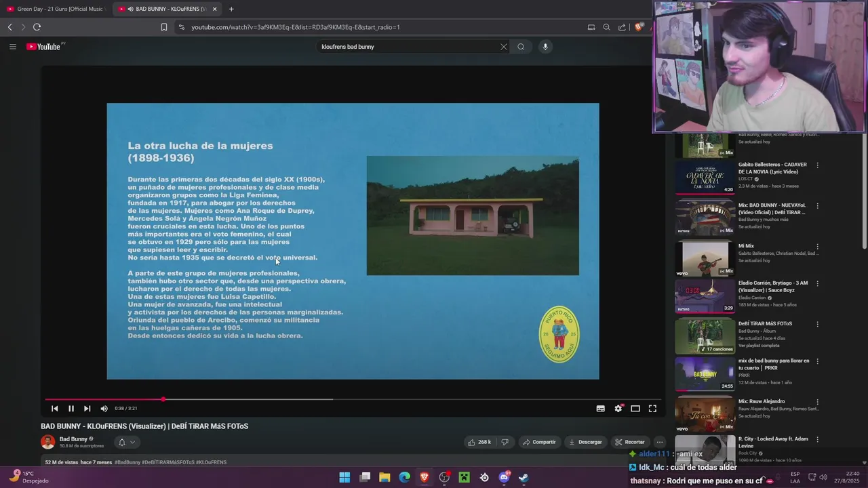
Task: Dislike the video with thumbs down
Action: coord(505,442)
